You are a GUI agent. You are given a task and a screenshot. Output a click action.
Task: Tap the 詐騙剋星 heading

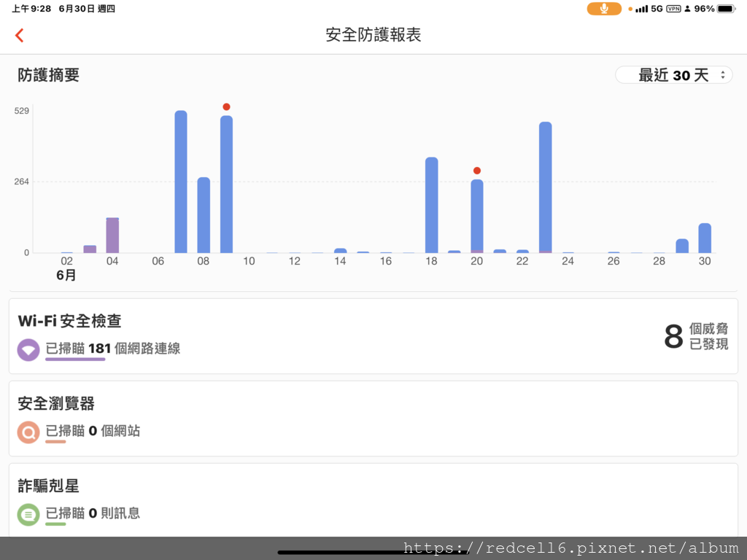click(x=48, y=486)
